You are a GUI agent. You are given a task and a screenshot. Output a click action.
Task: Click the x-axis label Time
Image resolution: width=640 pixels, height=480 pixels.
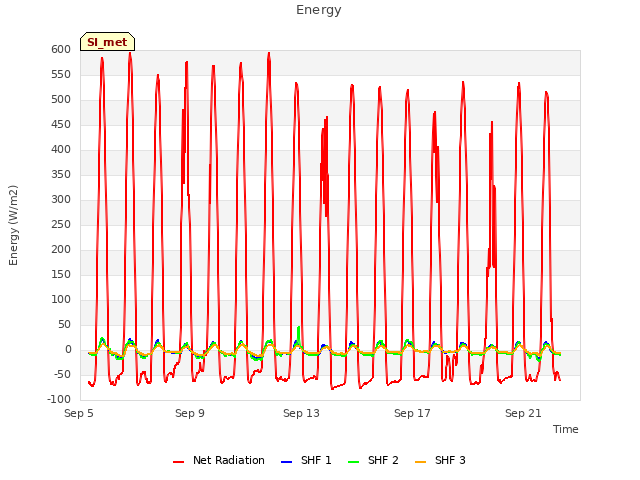point(566,429)
